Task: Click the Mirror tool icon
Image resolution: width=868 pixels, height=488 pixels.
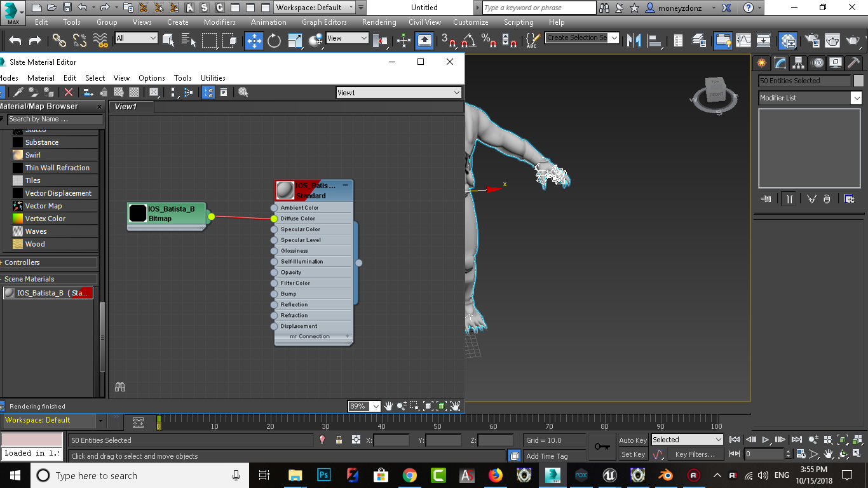Action: pos(634,41)
